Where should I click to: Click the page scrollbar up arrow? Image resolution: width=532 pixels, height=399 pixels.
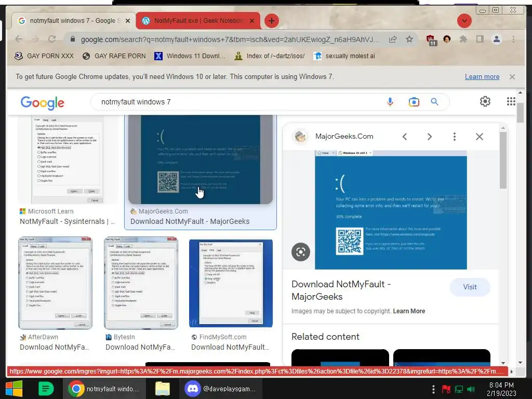coord(520,92)
